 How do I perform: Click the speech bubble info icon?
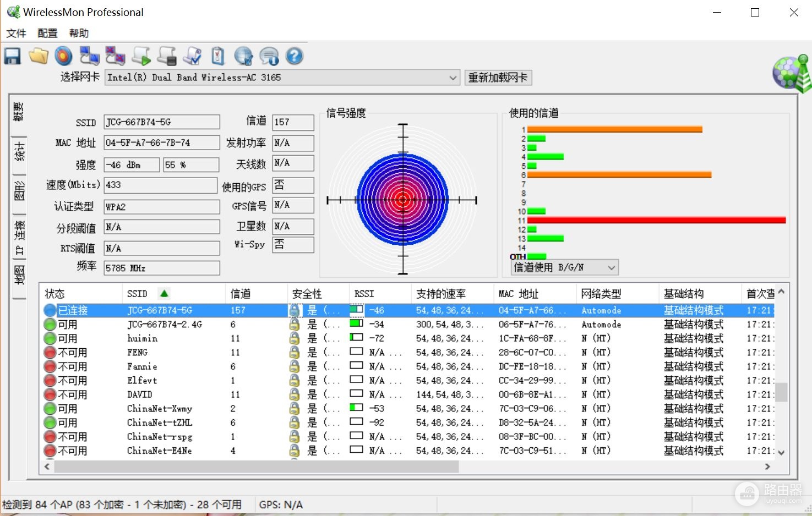pyautogui.click(x=269, y=56)
